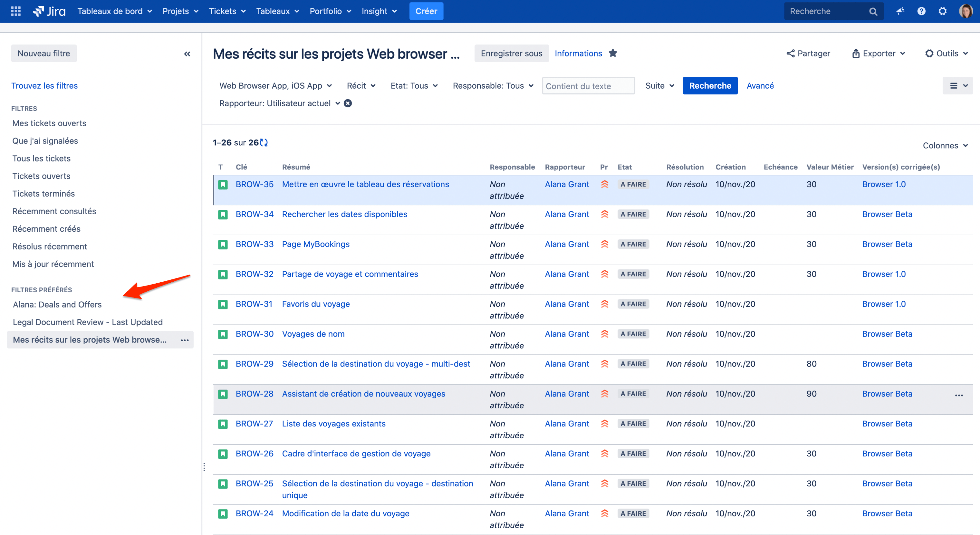Open issue link BROW-32

coord(254,274)
